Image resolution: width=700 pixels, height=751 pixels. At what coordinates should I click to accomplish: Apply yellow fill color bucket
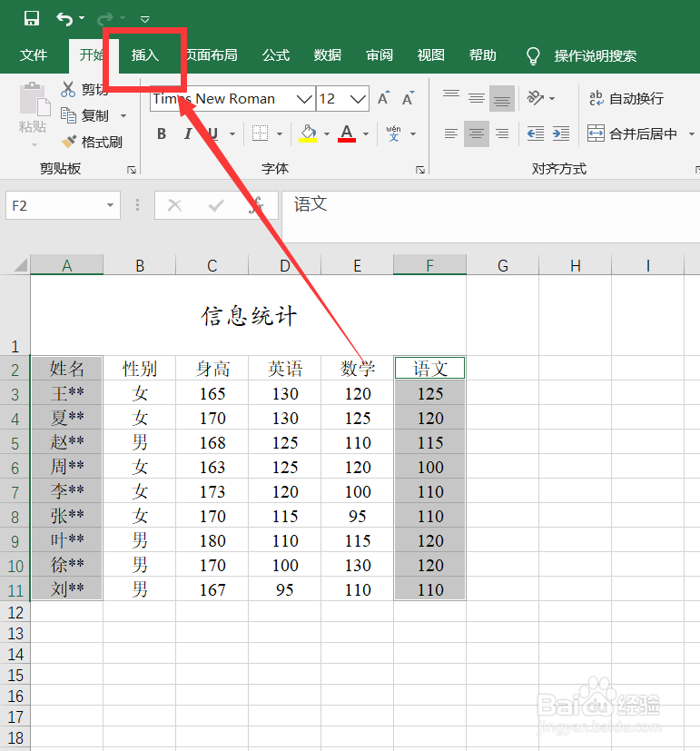pos(308,133)
